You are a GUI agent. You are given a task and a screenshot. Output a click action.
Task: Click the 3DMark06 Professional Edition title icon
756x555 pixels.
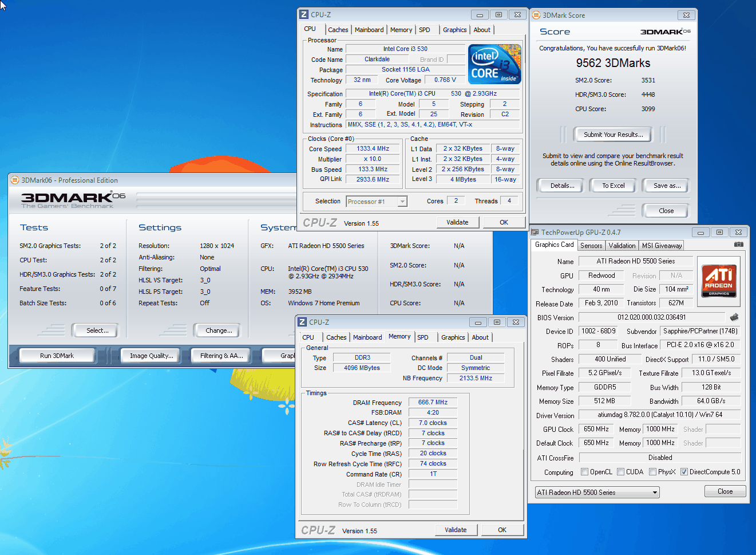[x=15, y=180]
